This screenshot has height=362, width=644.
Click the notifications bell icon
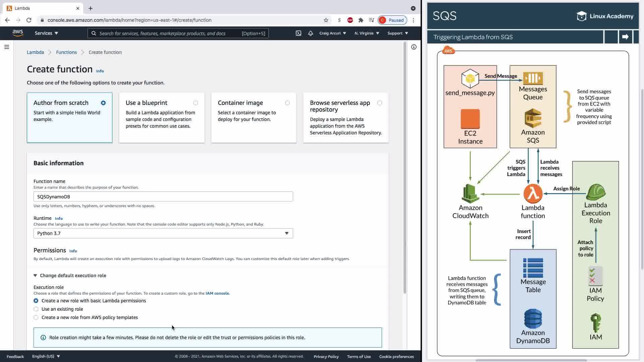tap(311, 33)
